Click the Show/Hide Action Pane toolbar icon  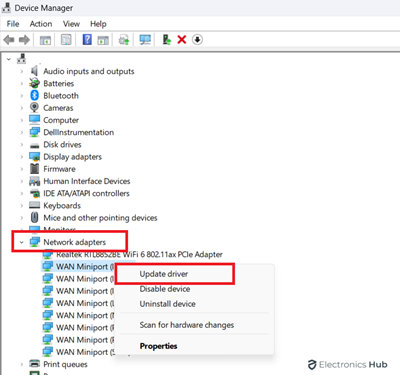tap(103, 40)
